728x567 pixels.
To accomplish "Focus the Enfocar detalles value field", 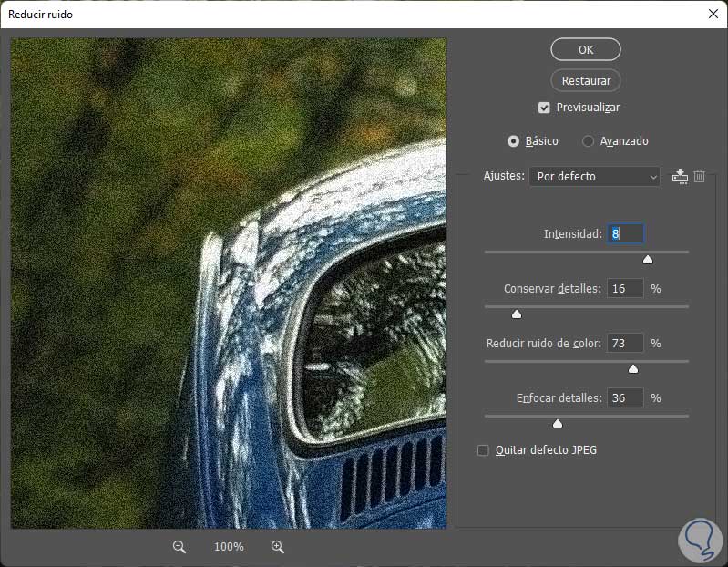I will [x=625, y=398].
